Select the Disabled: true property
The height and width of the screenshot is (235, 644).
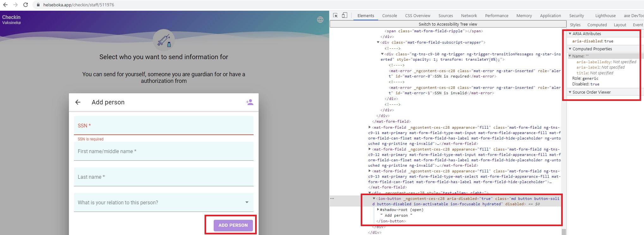(586, 84)
